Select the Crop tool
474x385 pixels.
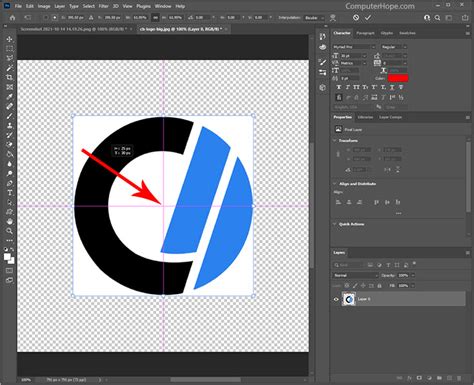pos(9,78)
